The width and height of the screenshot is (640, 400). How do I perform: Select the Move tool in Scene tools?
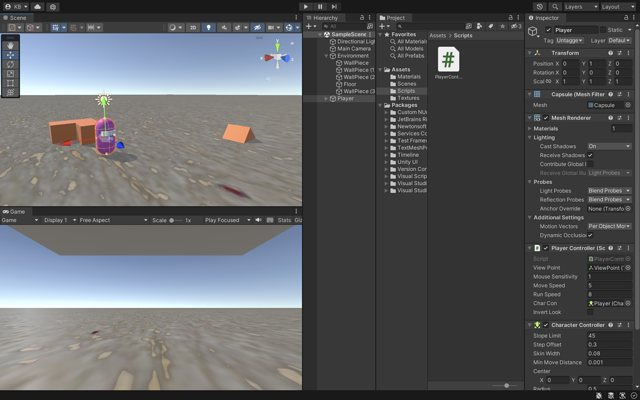(10, 55)
